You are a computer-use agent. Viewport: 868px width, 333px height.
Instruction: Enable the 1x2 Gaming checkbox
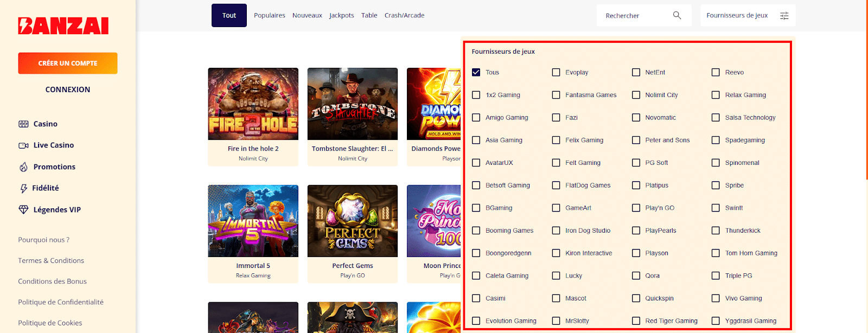(476, 95)
